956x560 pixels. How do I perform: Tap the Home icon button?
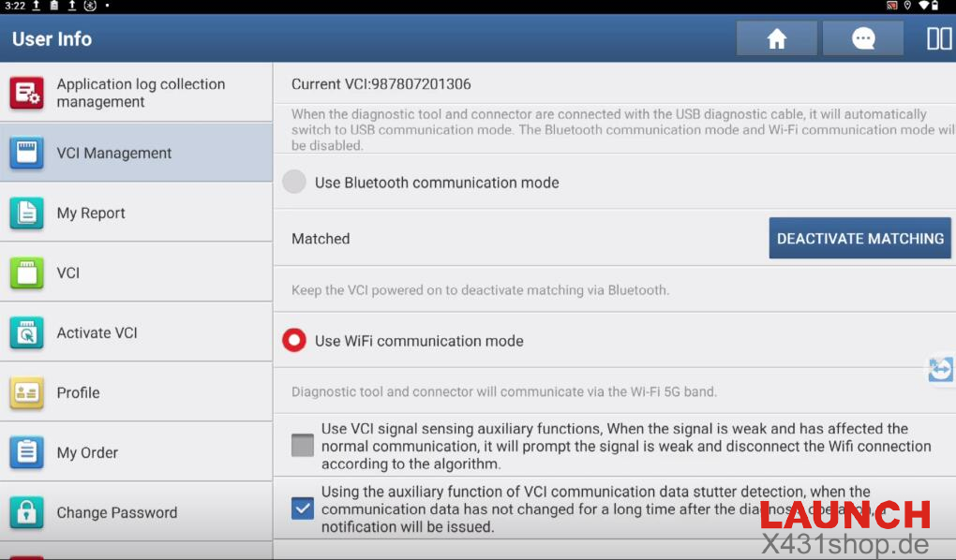776,38
